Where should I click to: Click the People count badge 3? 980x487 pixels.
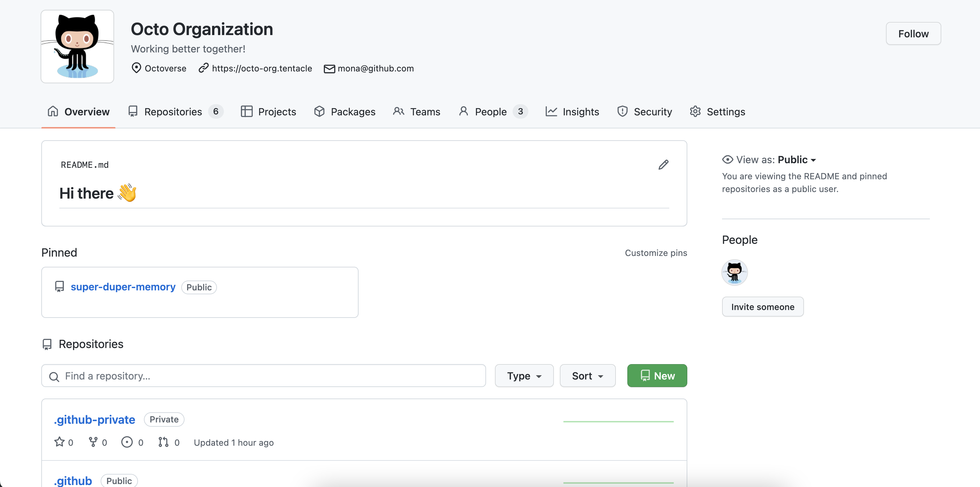pos(520,111)
